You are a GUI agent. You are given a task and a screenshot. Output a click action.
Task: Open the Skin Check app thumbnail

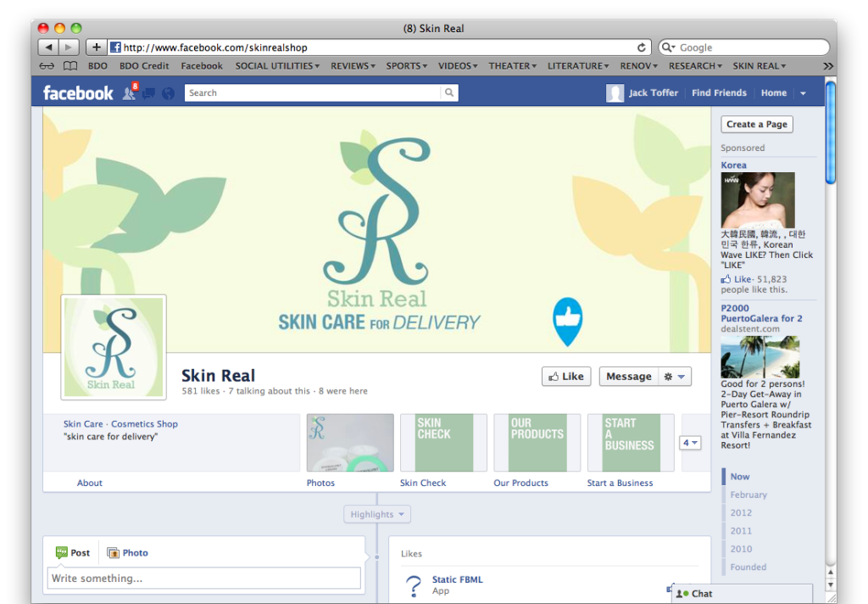(x=443, y=442)
